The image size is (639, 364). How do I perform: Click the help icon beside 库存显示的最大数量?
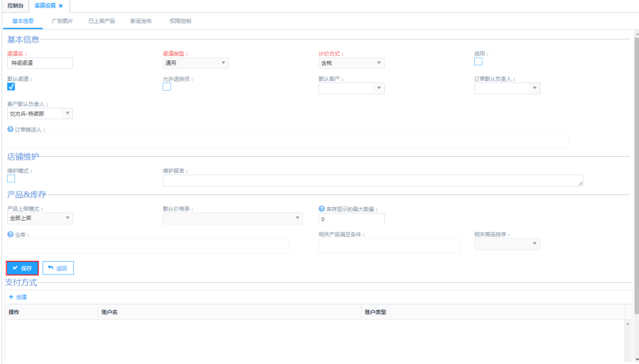(322, 209)
